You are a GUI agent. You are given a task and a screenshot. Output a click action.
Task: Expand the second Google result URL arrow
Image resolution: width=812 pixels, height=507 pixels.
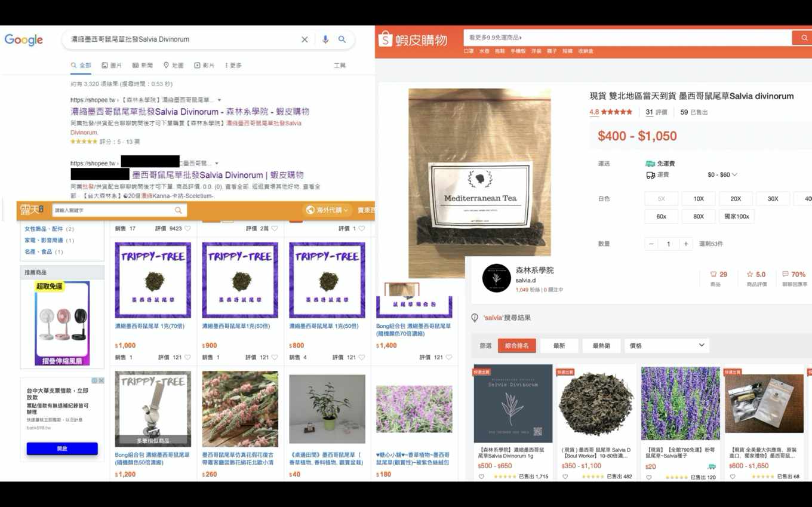click(x=217, y=164)
